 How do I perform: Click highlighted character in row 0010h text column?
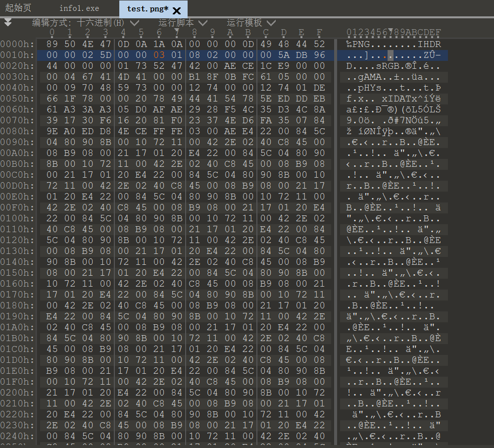coord(391,55)
